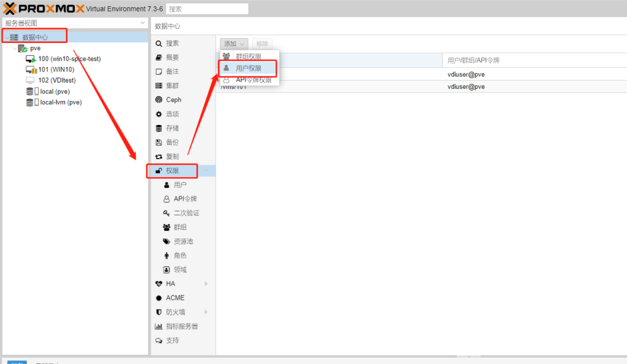Select local-lvm (pve) storage in tree
Screen dimensions: 627x364
[x=60, y=102]
